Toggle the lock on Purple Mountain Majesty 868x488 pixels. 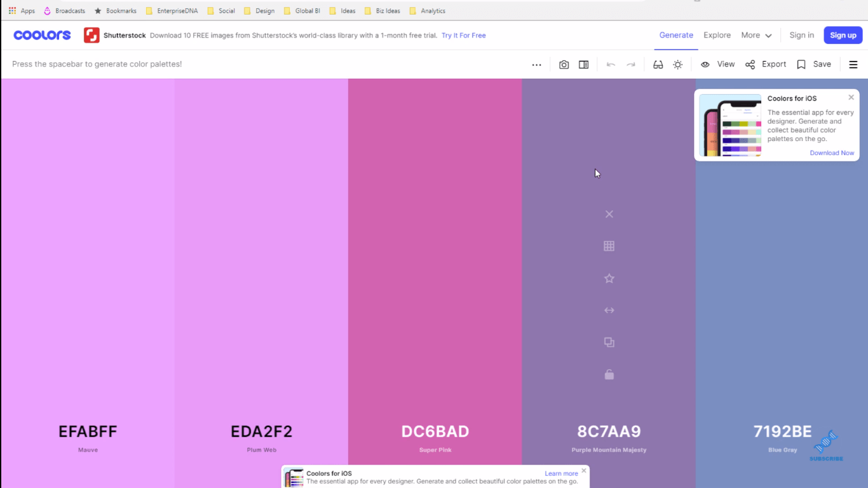tap(609, 374)
